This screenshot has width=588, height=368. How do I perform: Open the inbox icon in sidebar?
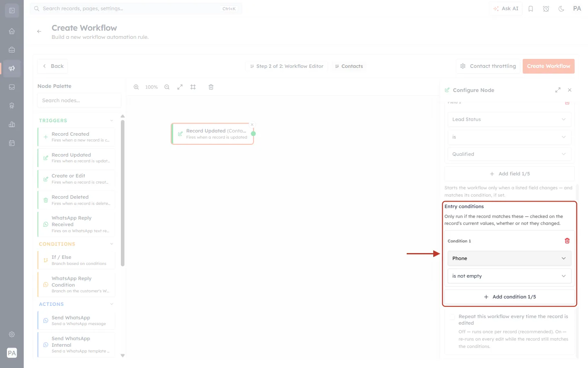pos(12,87)
